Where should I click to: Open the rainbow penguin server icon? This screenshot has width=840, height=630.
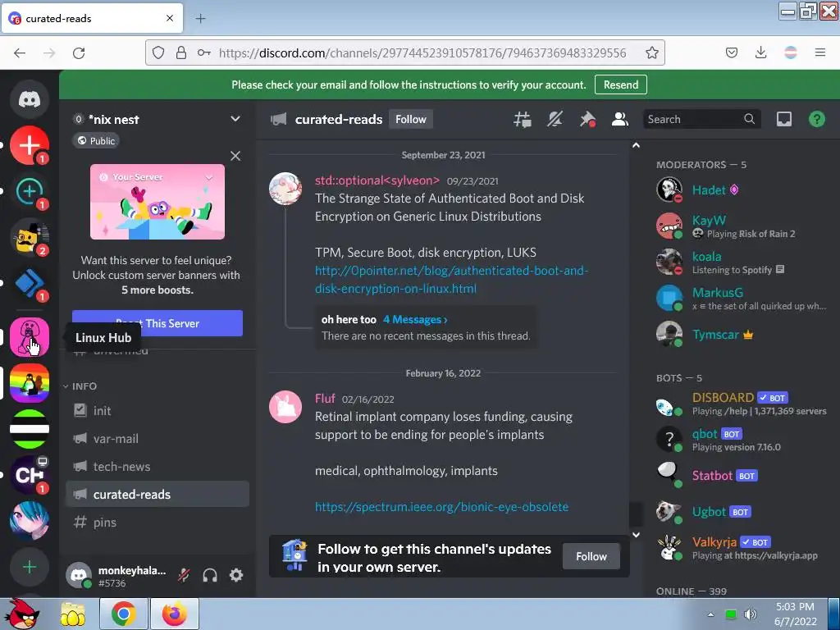tap(30, 383)
